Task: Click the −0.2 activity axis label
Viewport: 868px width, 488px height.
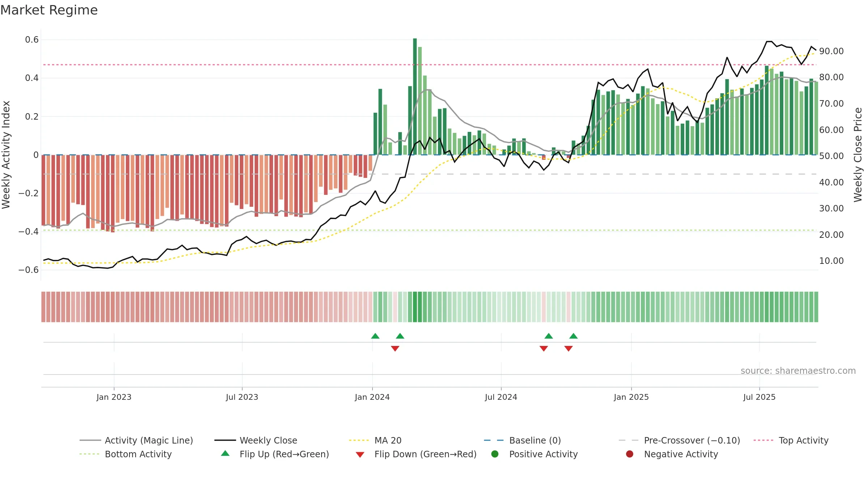Action: tap(29, 193)
